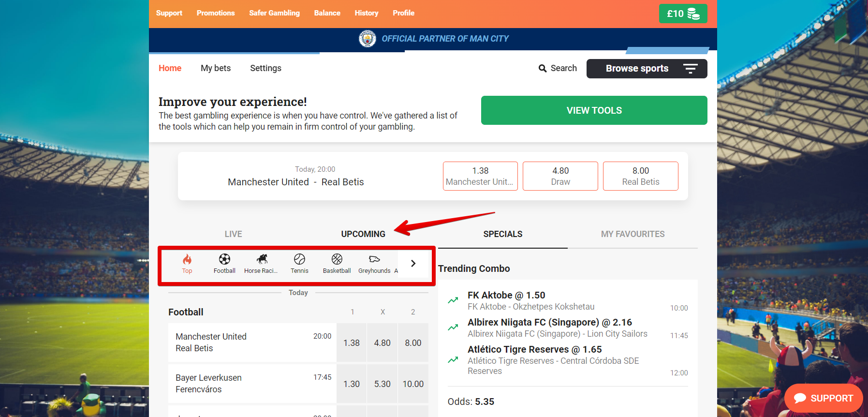Viewport: 868px width, 417px height.
Task: Switch to the MY FAVOURITES tab
Action: click(633, 234)
